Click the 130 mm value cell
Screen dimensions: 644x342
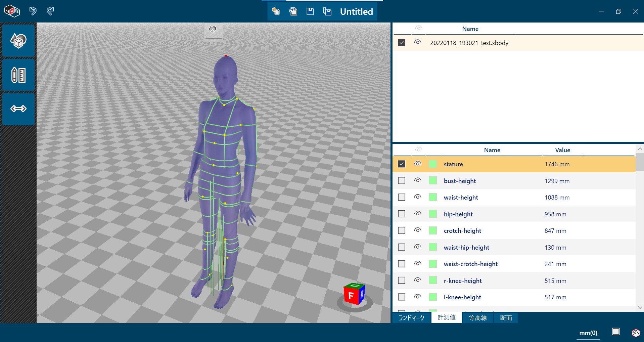(555, 248)
